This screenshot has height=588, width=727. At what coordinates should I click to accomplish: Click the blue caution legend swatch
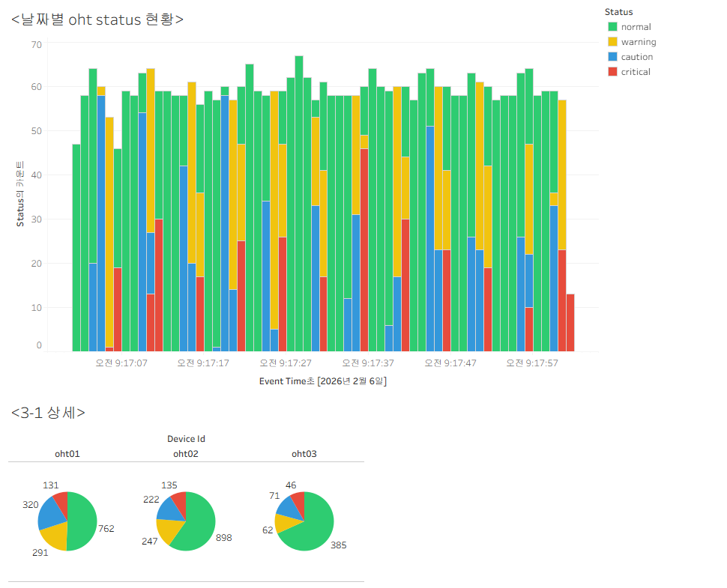(612, 56)
